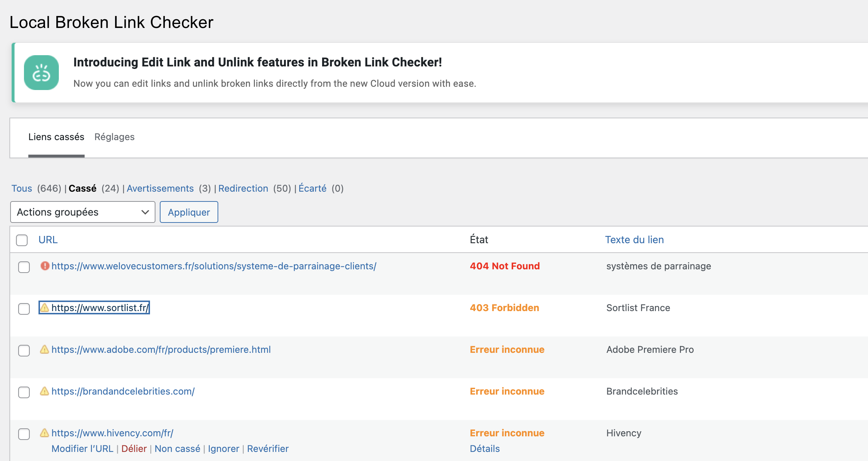
Task: Click the 'systèmes de parrainage' link text cell
Action: pyautogui.click(x=659, y=266)
